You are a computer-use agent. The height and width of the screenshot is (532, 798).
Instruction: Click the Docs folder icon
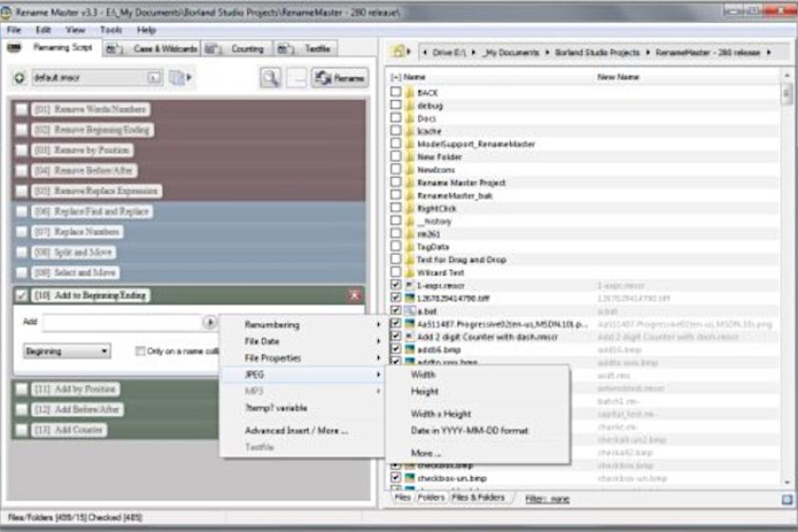click(x=409, y=118)
